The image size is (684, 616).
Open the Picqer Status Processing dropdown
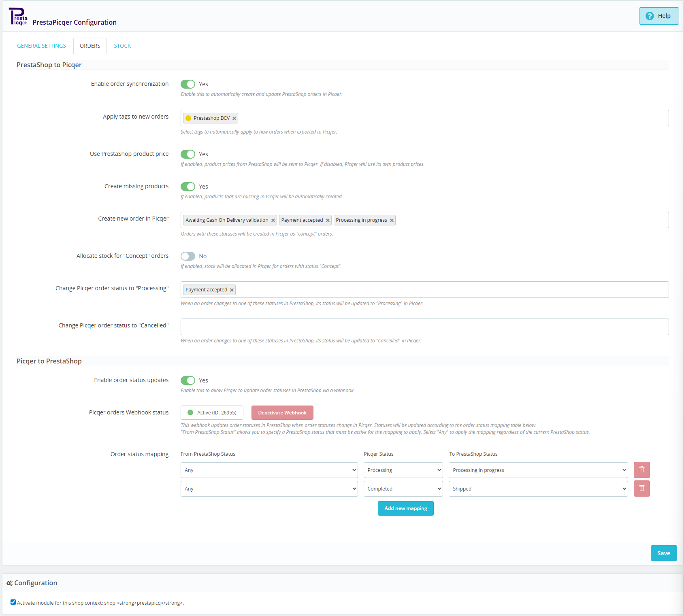403,470
